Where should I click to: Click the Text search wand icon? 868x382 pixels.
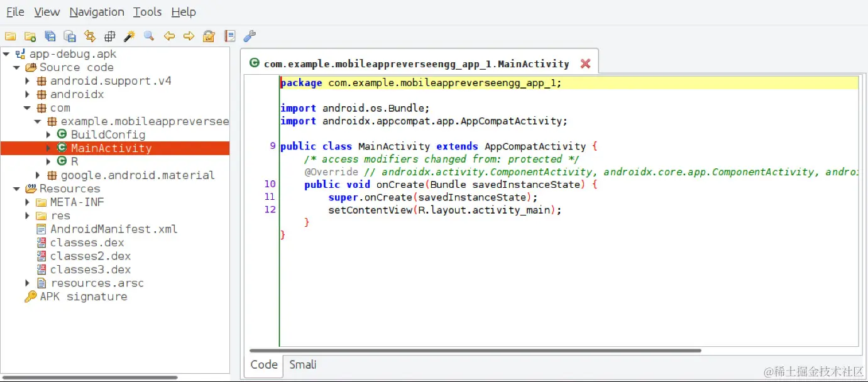[129, 36]
